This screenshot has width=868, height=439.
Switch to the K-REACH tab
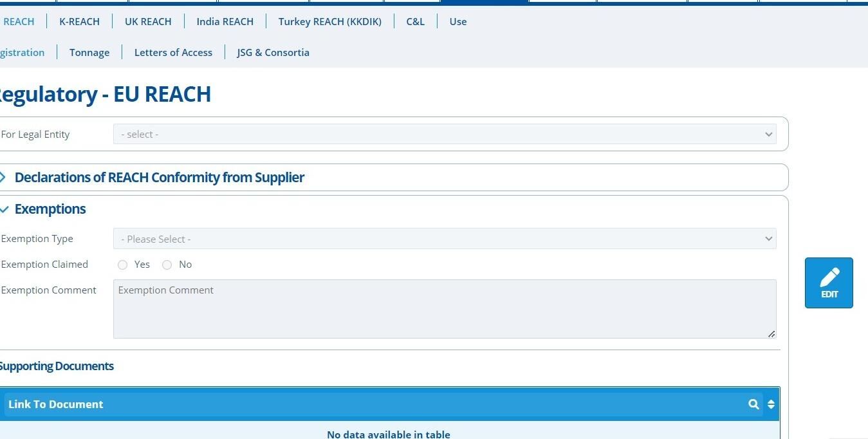[x=79, y=21]
